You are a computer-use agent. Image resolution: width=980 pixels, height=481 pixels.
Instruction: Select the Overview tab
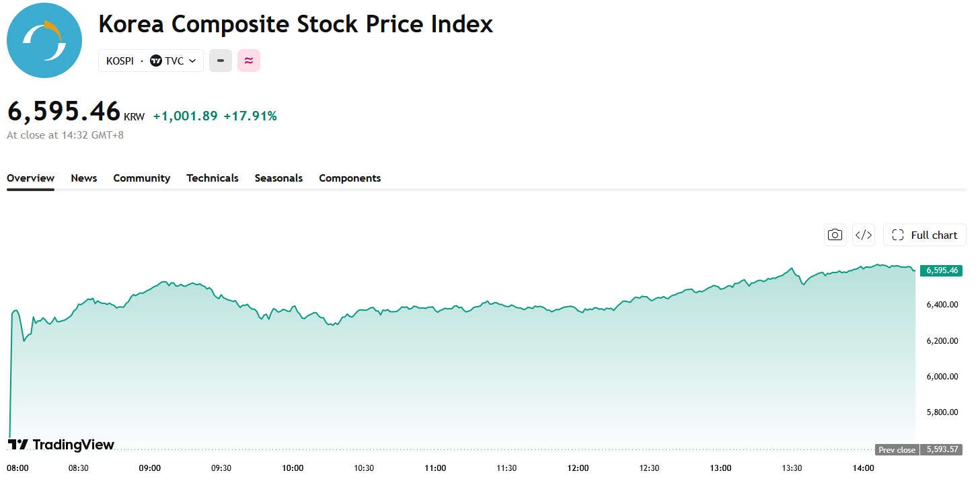(x=30, y=178)
